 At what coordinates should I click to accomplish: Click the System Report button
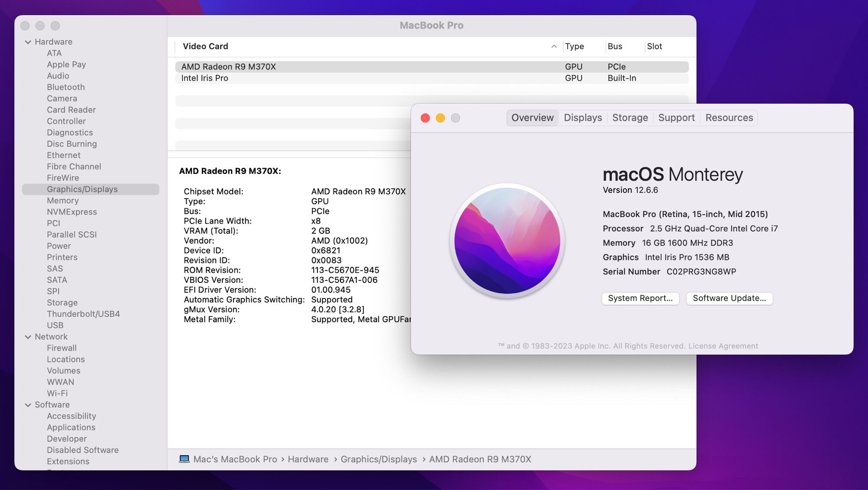[640, 298]
